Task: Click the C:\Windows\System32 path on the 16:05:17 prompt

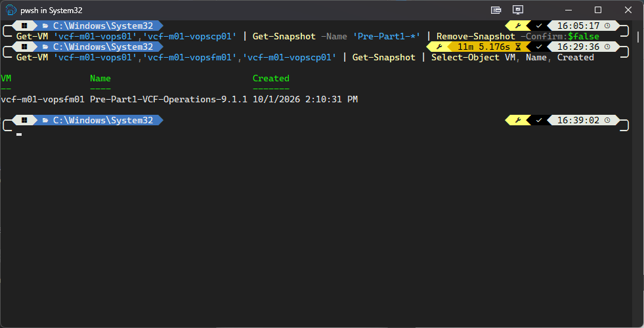Action: [103, 26]
